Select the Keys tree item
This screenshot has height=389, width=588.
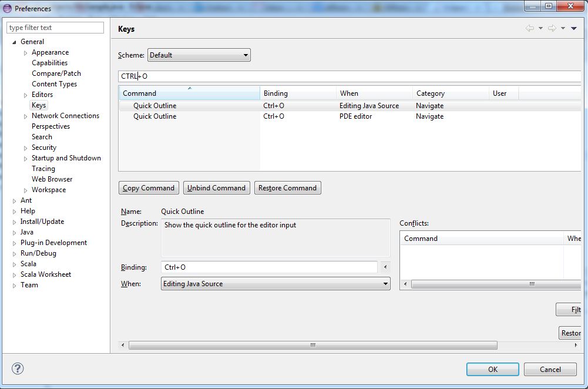tap(39, 105)
